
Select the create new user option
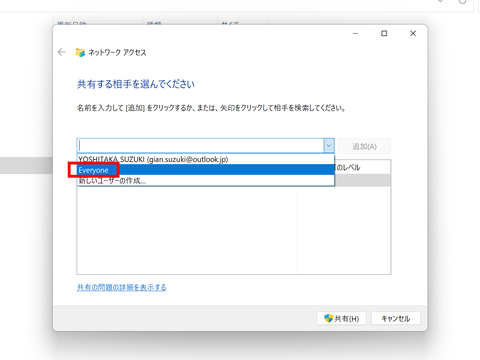[205, 180]
